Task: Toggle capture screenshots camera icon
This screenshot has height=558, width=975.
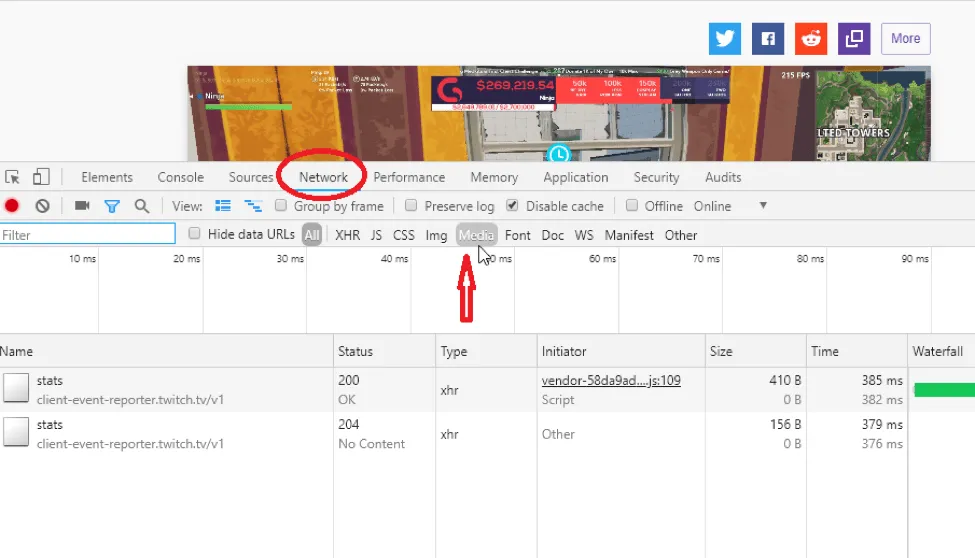Action: point(82,205)
